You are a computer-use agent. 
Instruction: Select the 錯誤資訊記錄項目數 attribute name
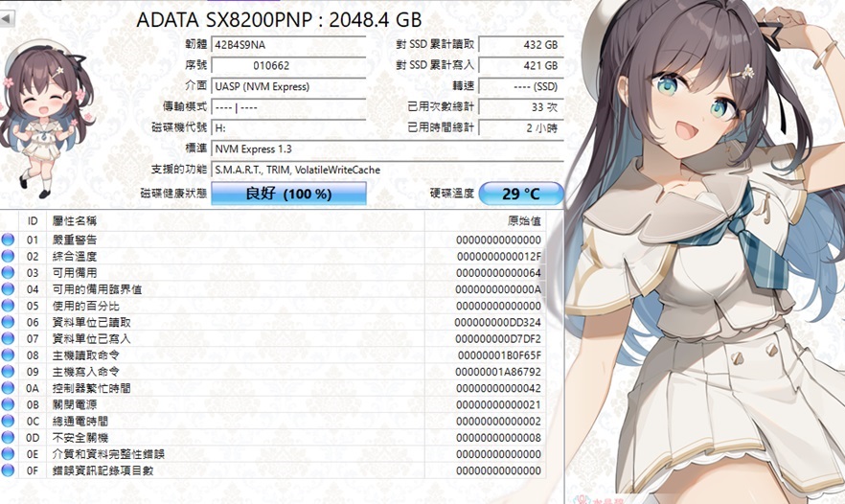tap(103, 470)
